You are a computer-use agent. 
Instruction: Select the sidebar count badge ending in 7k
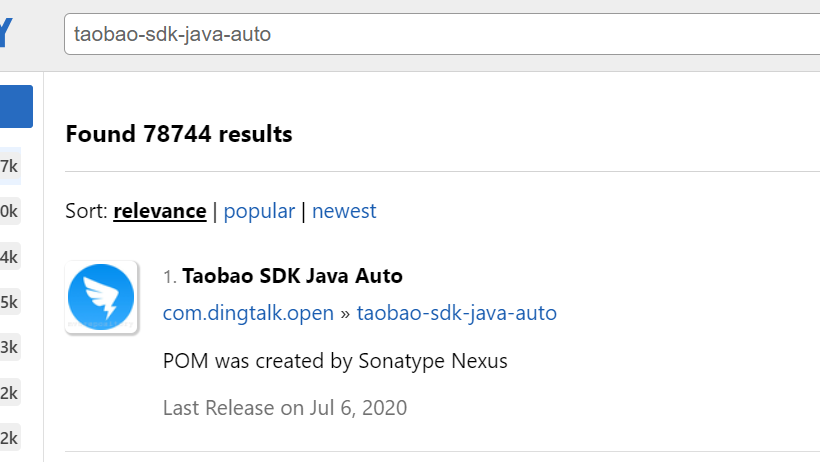pos(9,166)
